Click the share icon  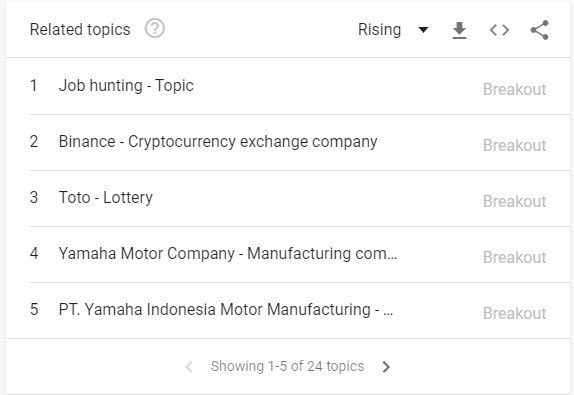click(x=540, y=30)
